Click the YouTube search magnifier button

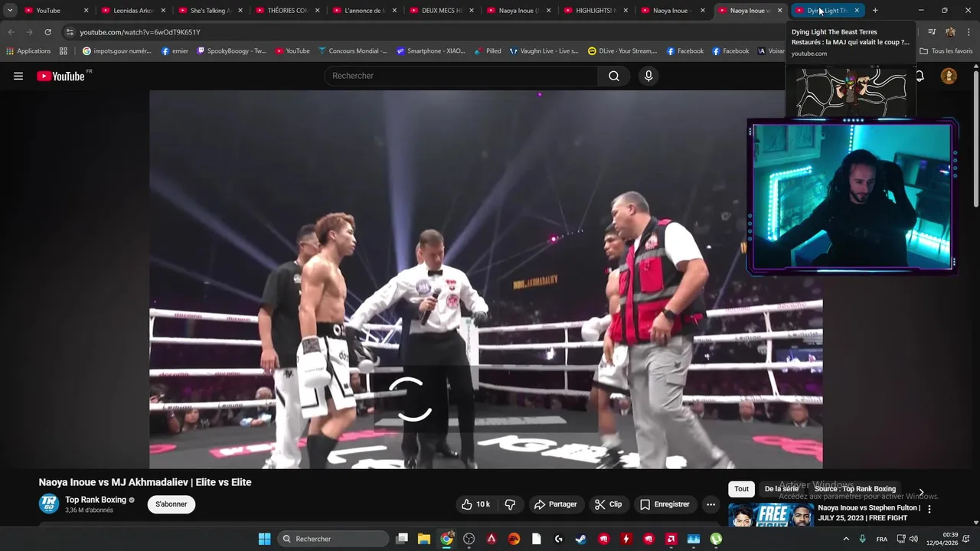tap(614, 76)
